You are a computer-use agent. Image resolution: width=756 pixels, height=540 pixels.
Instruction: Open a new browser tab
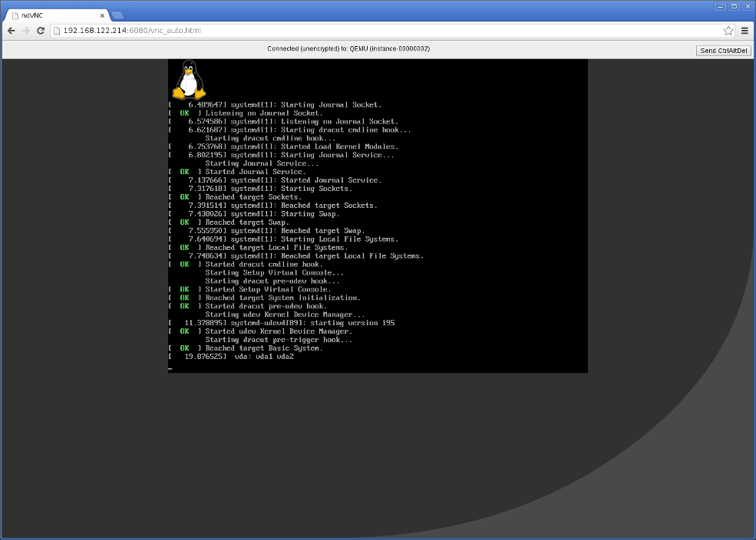(x=117, y=15)
